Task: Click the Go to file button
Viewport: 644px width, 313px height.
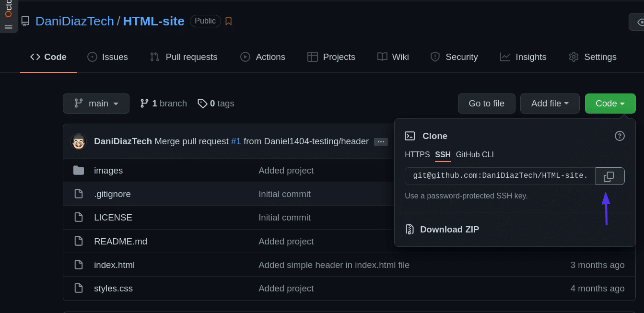Action: pyautogui.click(x=486, y=103)
